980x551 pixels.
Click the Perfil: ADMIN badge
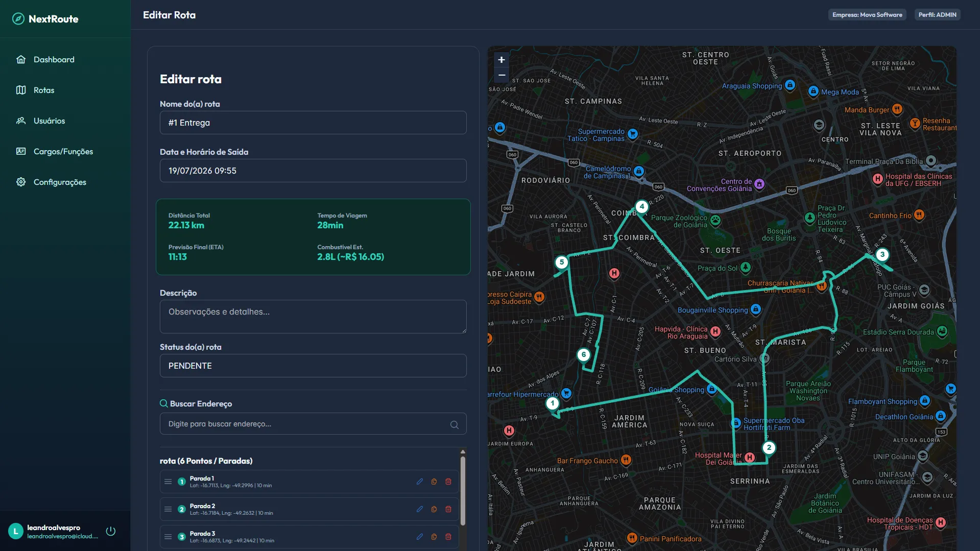point(937,15)
